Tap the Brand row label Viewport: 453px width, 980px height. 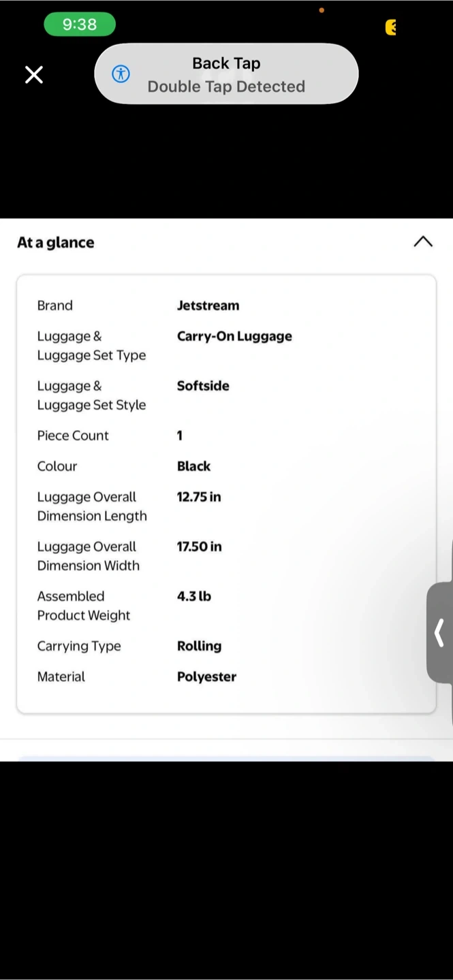tap(54, 306)
